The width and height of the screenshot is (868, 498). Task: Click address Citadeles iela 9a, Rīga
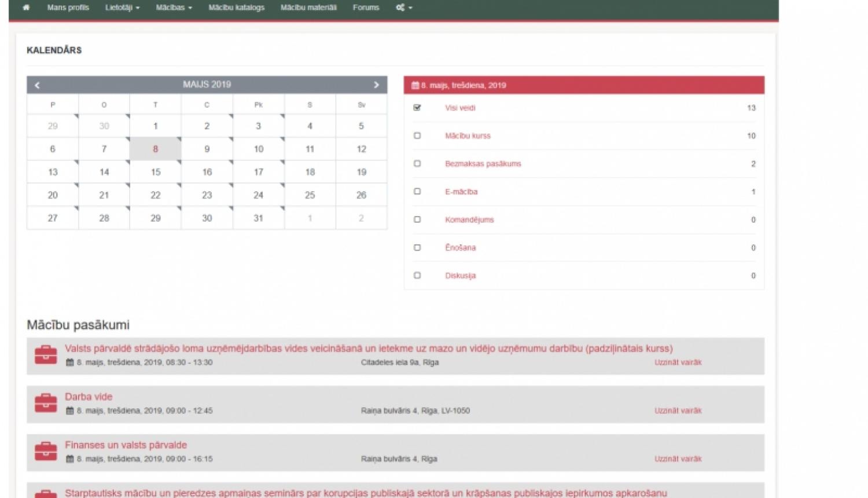[x=400, y=362]
